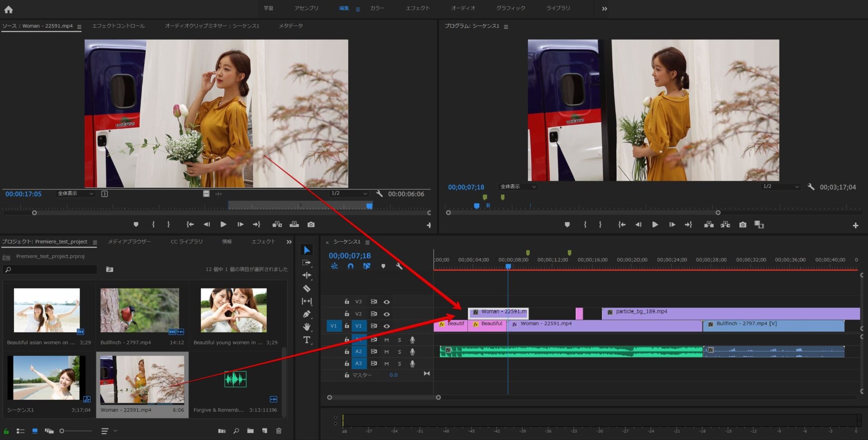868x440 pixels.
Task: Open Program monitor playback resolution dropdown
Action: click(781, 187)
